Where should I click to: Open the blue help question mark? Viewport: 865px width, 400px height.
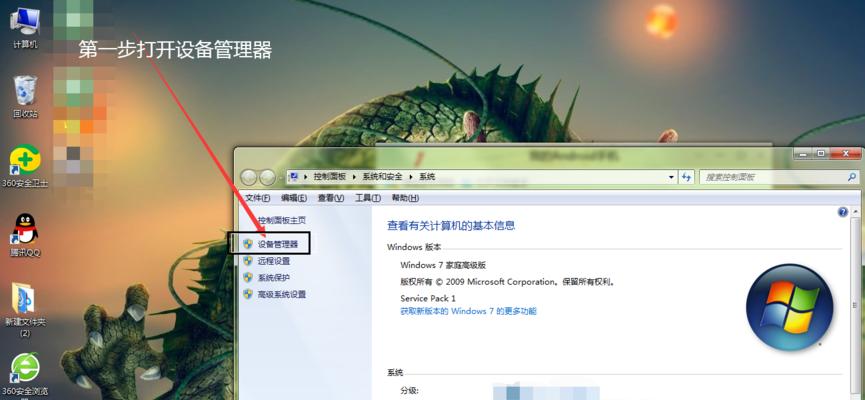coord(842,212)
